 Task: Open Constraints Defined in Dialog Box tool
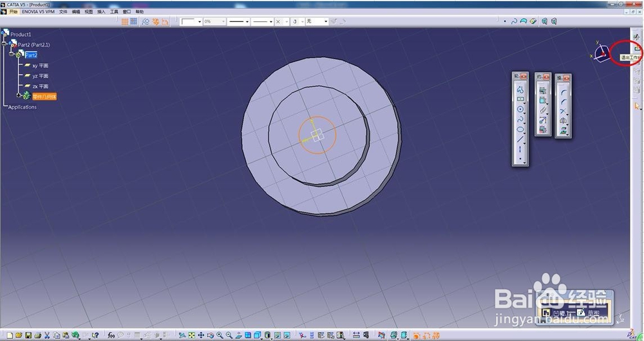(542, 91)
